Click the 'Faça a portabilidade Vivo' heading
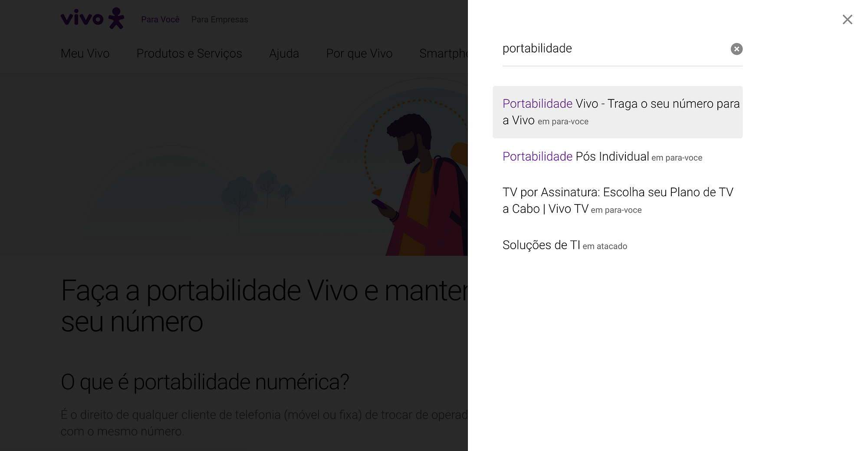Image resolution: width=868 pixels, height=451 pixels. (x=264, y=306)
